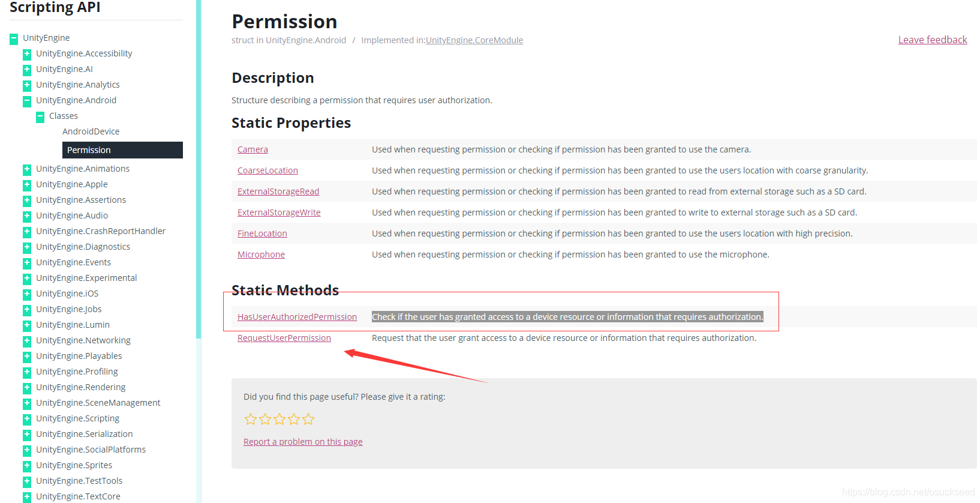Rate the page two stars
The image size is (980, 503).
point(265,420)
